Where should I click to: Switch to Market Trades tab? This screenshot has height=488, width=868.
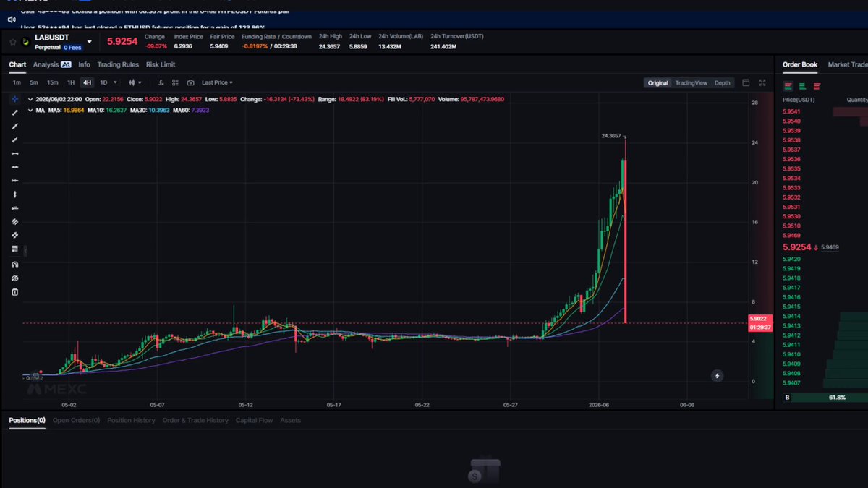coord(848,64)
